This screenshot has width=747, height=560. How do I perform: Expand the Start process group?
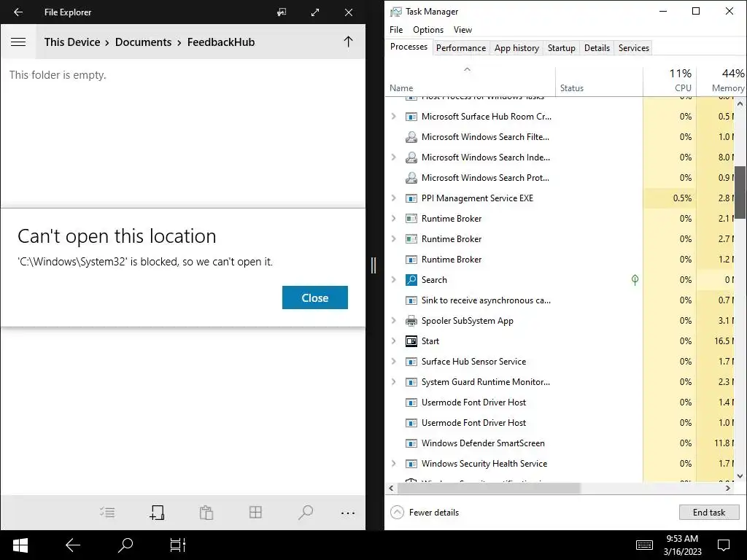point(393,341)
